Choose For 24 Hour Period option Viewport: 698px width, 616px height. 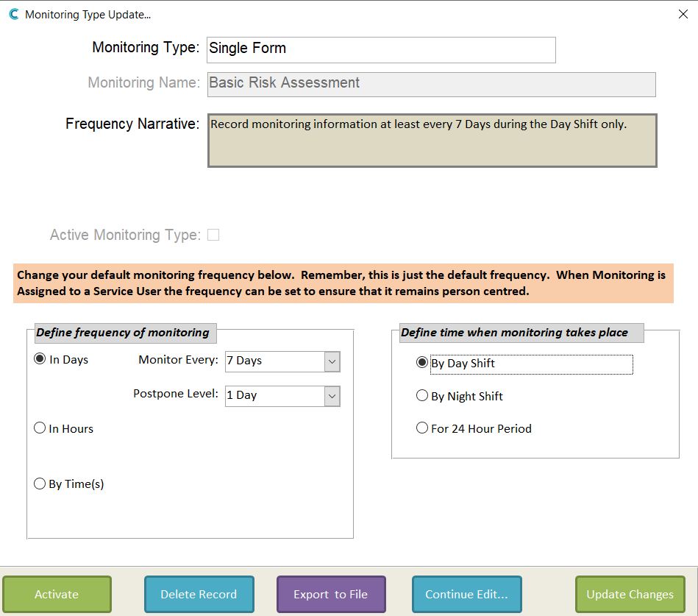pyautogui.click(x=422, y=428)
